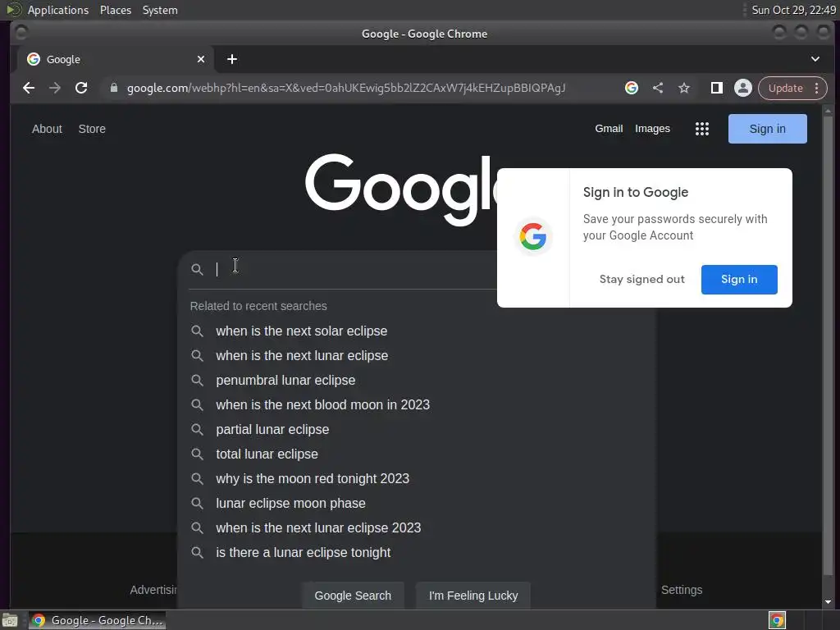Screen dimensions: 840x630
Task: Open a new tab with plus button
Action: [232, 59]
